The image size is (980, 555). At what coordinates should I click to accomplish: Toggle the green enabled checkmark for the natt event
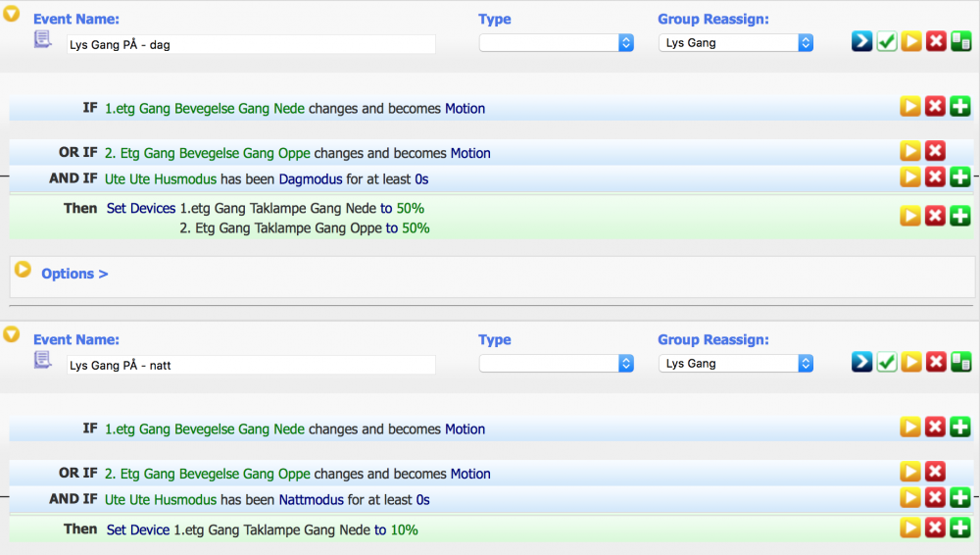pos(887,363)
